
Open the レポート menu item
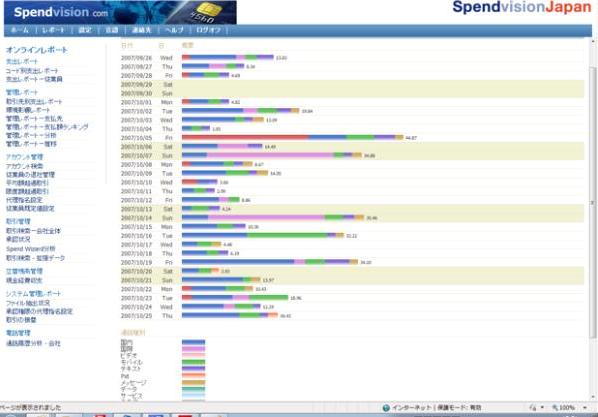(53, 30)
